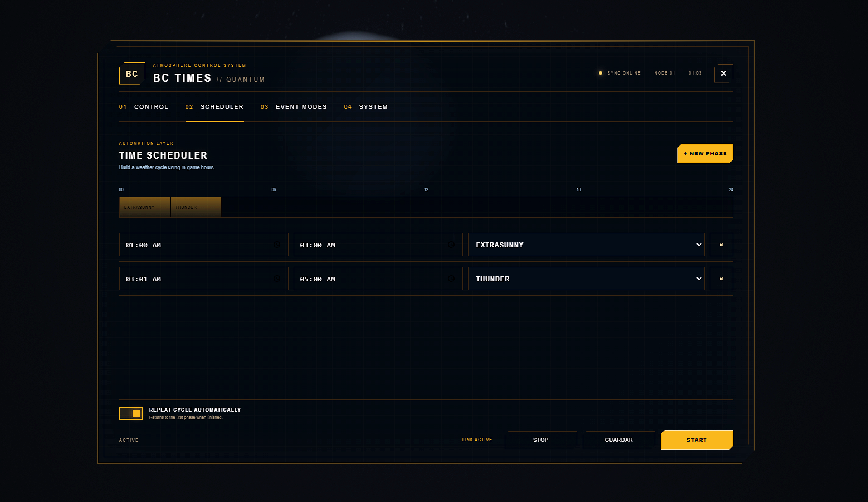Image resolution: width=868 pixels, height=502 pixels.
Task: Add a New Phase
Action: [x=705, y=154]
